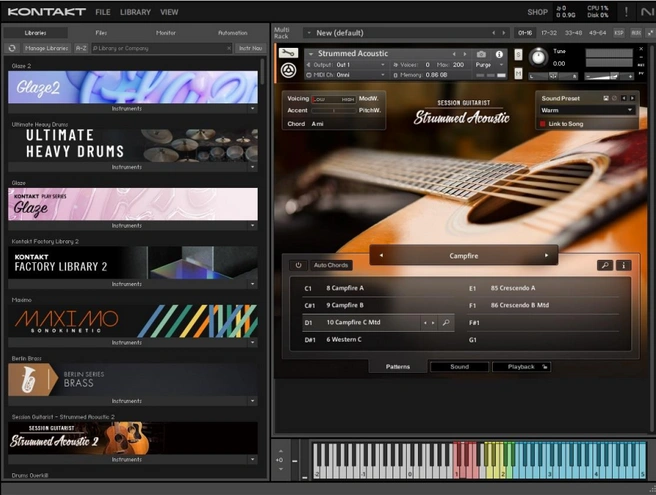This screenshot has height=495, width=656.
Task: Open the multi rack New (default) dropdown
Action: pos(310,33)
